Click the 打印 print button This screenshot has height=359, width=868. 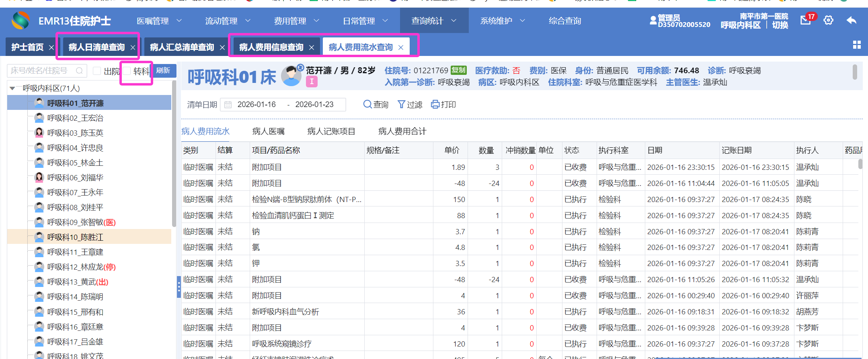[443, 105]
